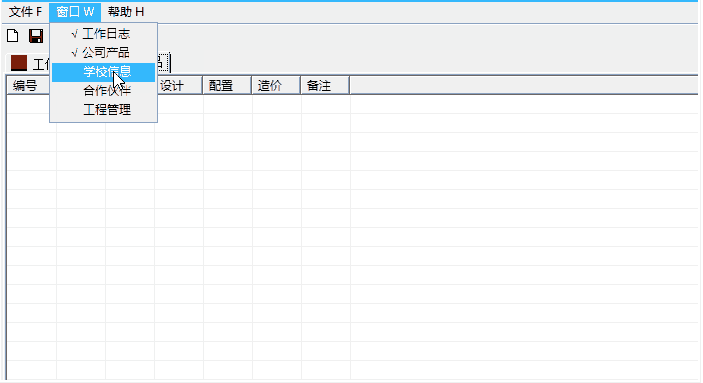Image resolution: width=703 pixels, height=383 pixels.
Task: Click the 设计 column header
Action: [x=179, y=85]
